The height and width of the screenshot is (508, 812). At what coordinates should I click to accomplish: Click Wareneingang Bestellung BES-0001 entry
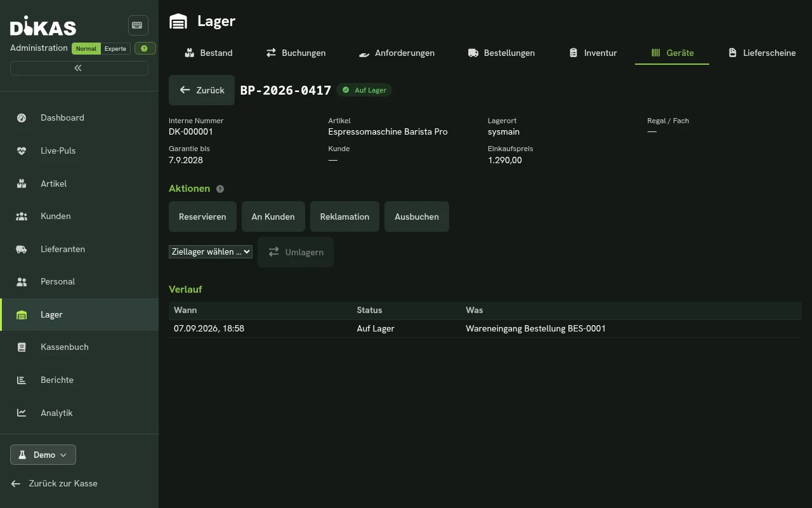point(535,328)
